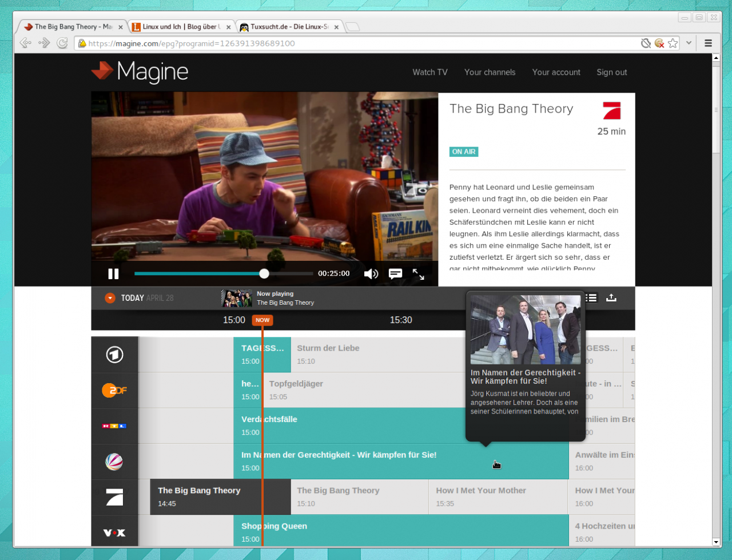Go forward with the browser forward arrow

tap(44, 43)
